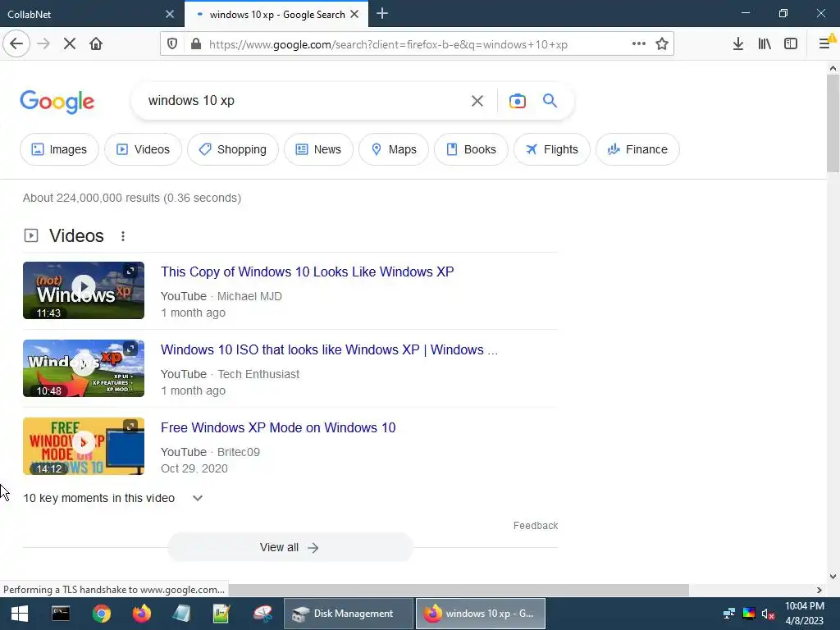This screenshot has width=840, height=630.
Task: Click the View all videos button
Action: (290, 547)
